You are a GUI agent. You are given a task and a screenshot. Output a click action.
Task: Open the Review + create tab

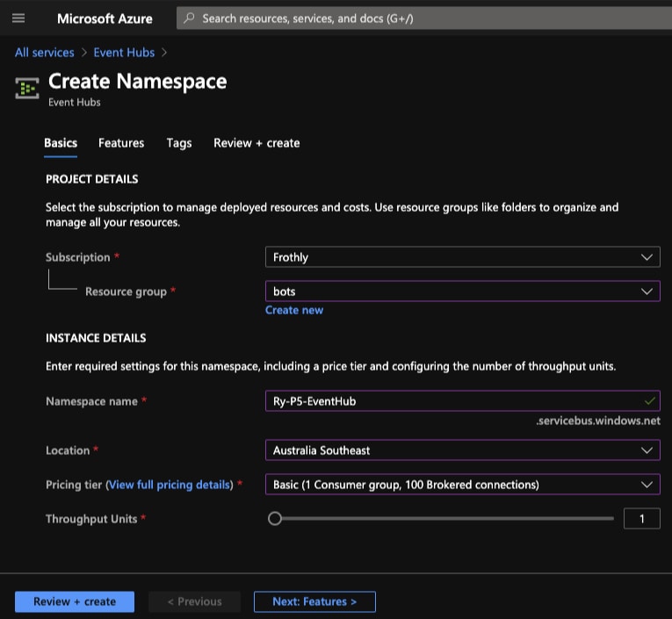tap(257, 143)
